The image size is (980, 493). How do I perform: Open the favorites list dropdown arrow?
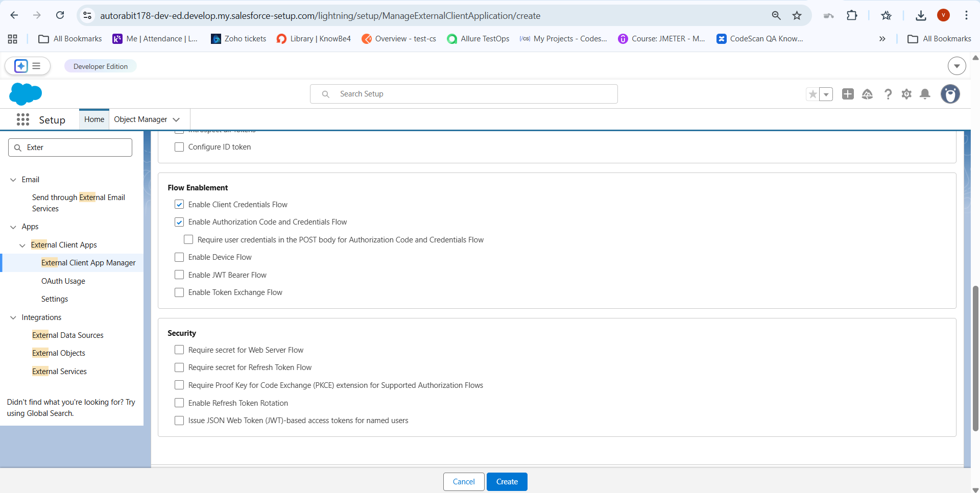(x=826, y=94)
